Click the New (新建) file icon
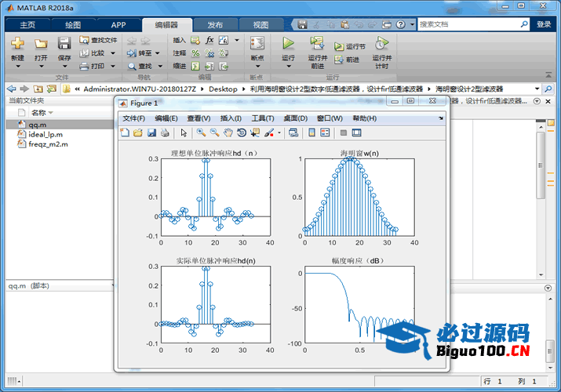The height and width of the screenshot is (392, 561). [17, 43]
